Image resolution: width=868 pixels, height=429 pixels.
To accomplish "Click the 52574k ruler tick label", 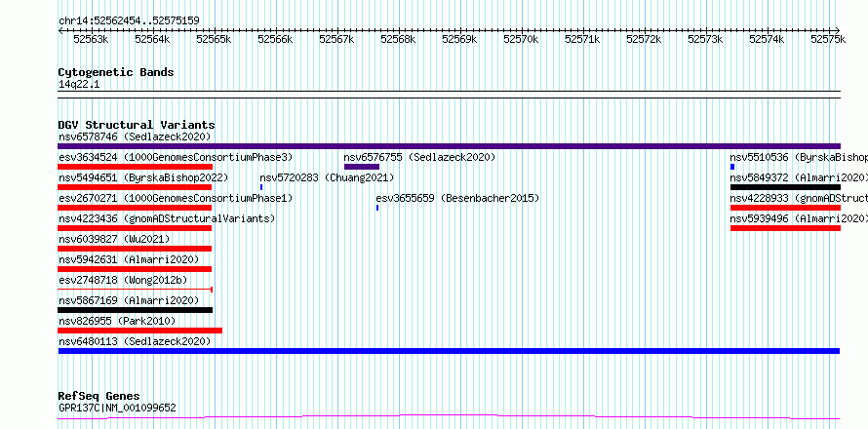I will click(x=767, y=39).
